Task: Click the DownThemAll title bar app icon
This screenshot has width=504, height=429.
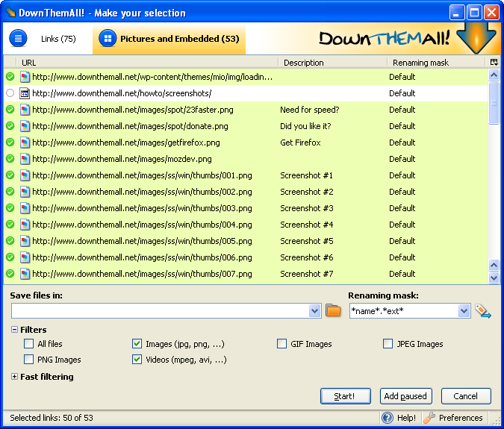Action: 10,12
